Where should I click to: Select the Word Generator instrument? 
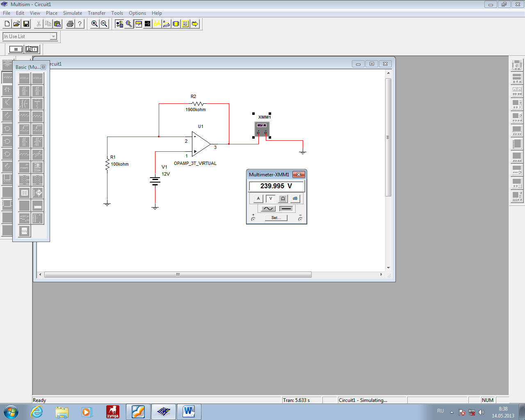coord(517,131)
